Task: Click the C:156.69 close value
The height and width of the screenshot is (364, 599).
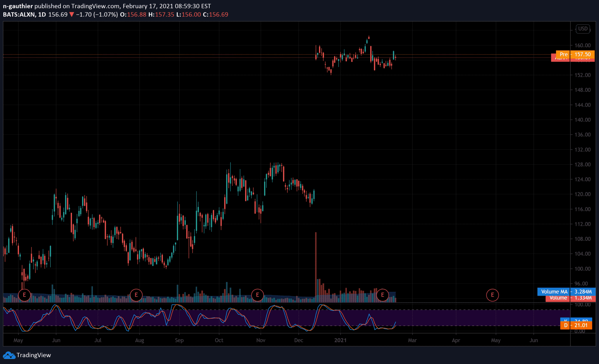Action: pyautogui.click(x=216, y=15)
